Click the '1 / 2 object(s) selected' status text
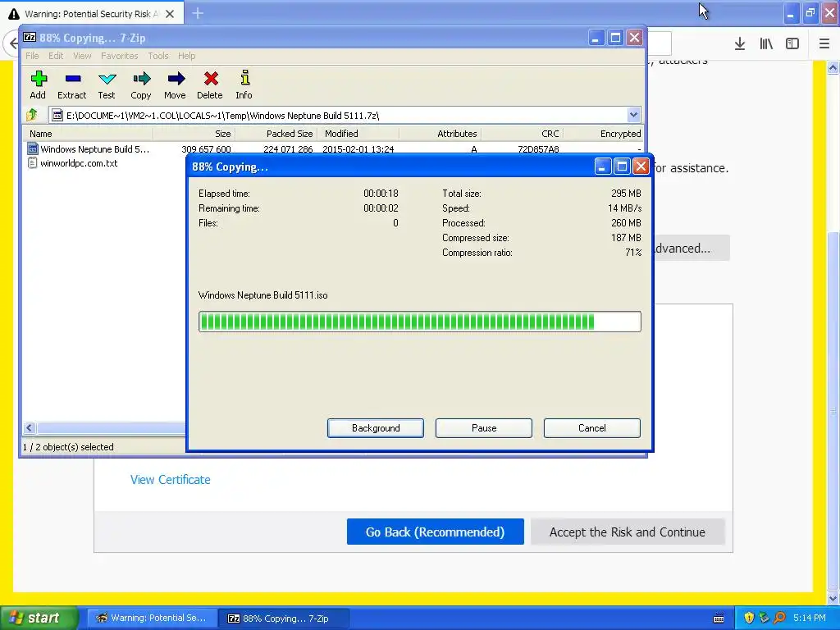This screenshot has height=630, width=840. (68, 447)
